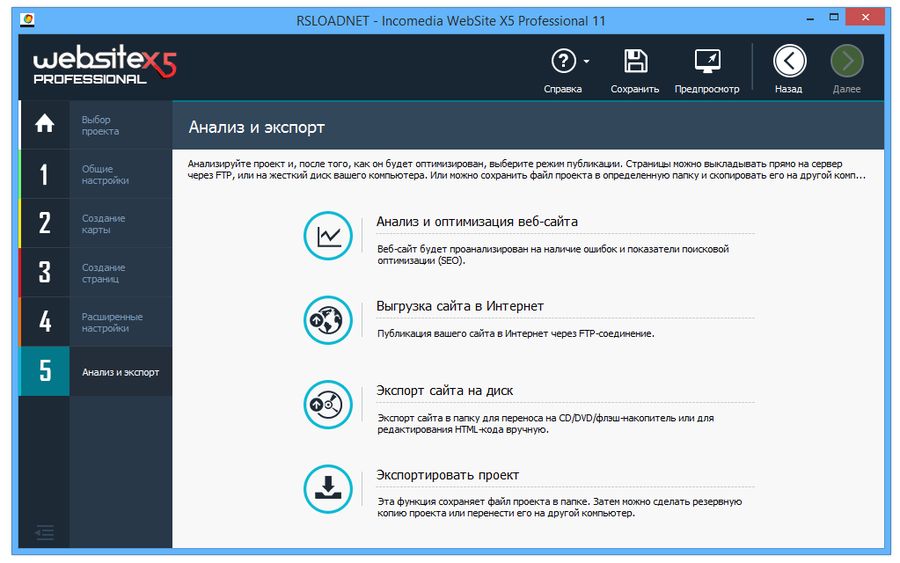Open Экспортировать проект option
Viewport: 900px width, 563px height.
(x=448, y=475)
